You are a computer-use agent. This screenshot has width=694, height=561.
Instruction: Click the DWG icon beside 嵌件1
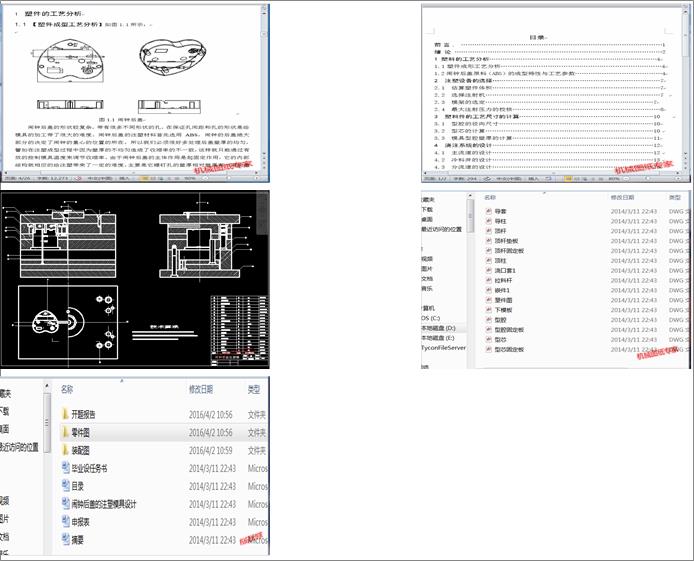[489, 290]
